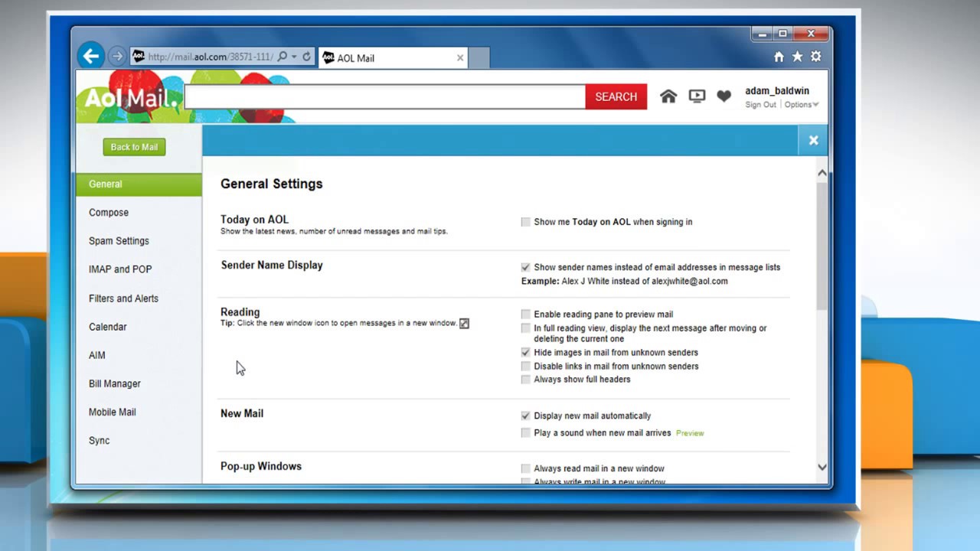Check display next message after moving option
This screenshot has width=980, height=551.
click(x=525, y=328)
